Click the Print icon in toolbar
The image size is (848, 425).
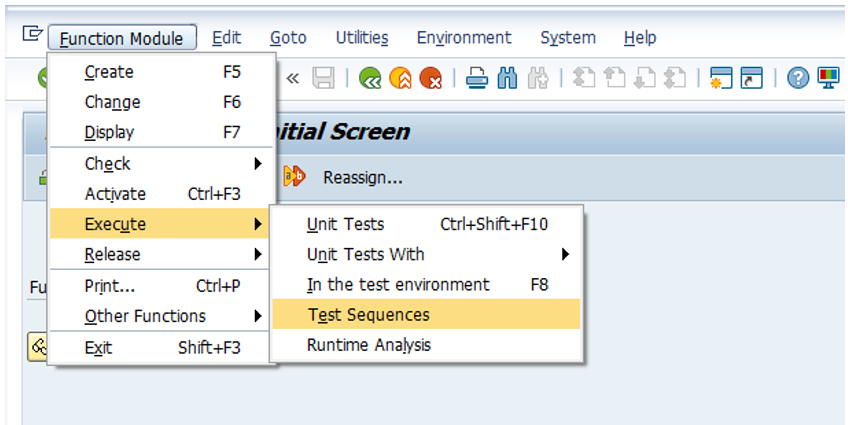point(477,78)
